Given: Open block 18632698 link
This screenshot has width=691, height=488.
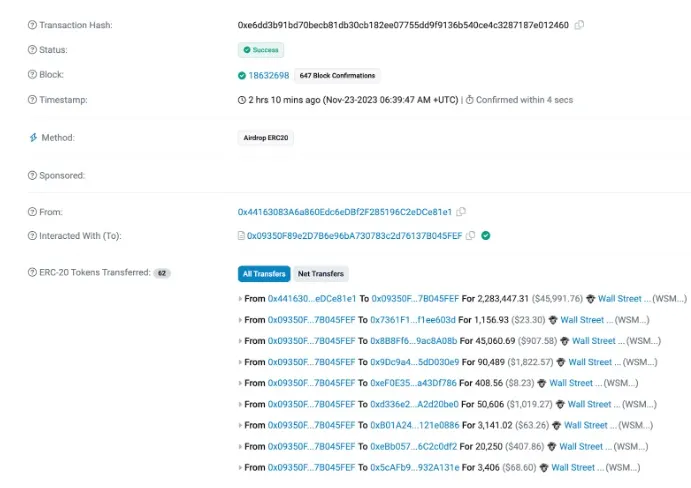Looking at the screenshot, I should [x=268, y=75].
